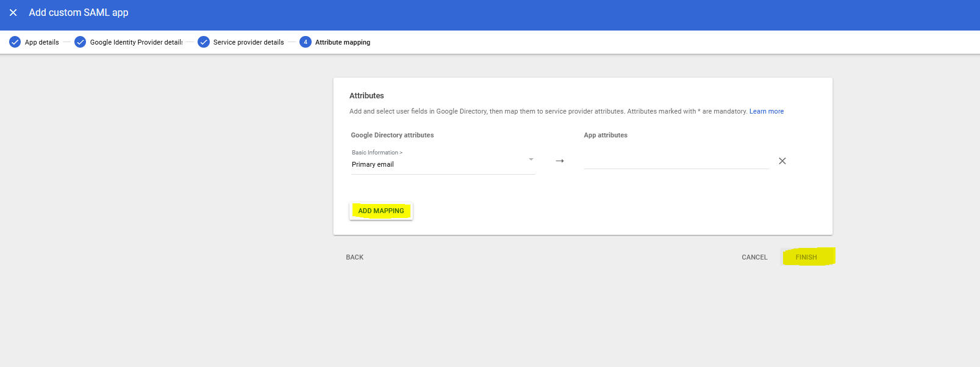Click the Google Identity Provider checkmark icon
Screen dimensions: 980x367
80,42
